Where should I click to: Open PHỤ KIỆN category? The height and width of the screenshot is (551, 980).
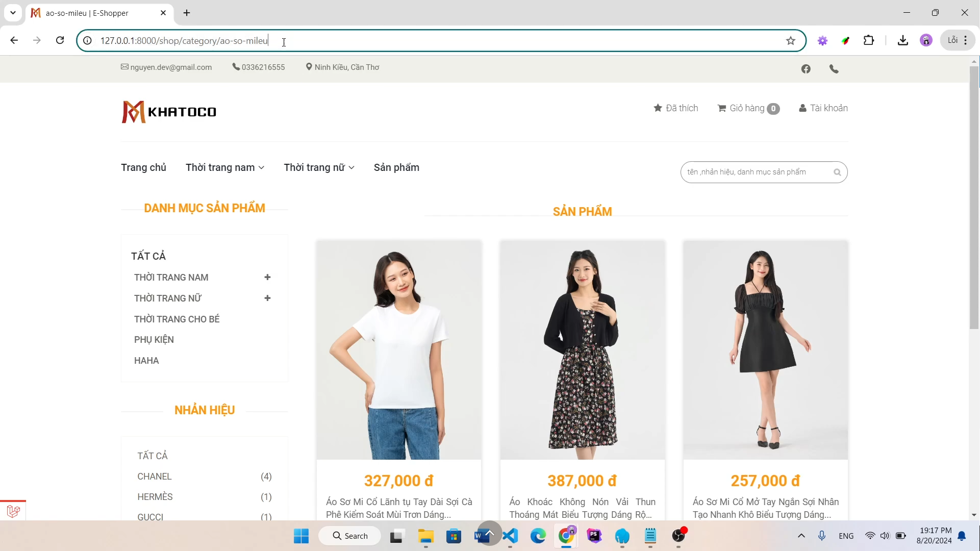(x=154, y=340)
